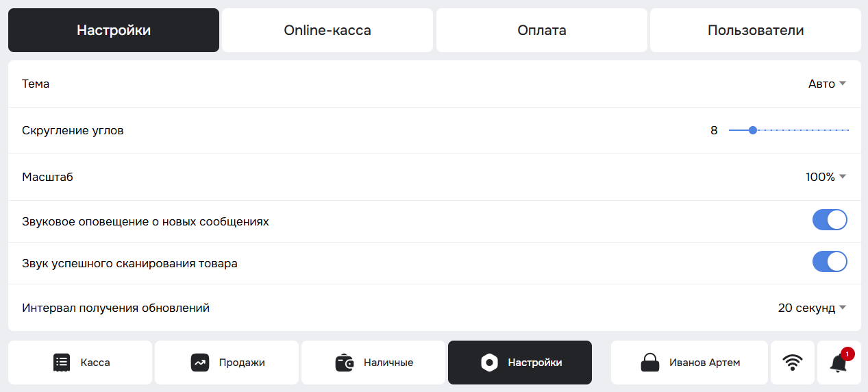Click the Скругление углов label
The height and width of the screenshot is (392, 868).
[73, 130]
